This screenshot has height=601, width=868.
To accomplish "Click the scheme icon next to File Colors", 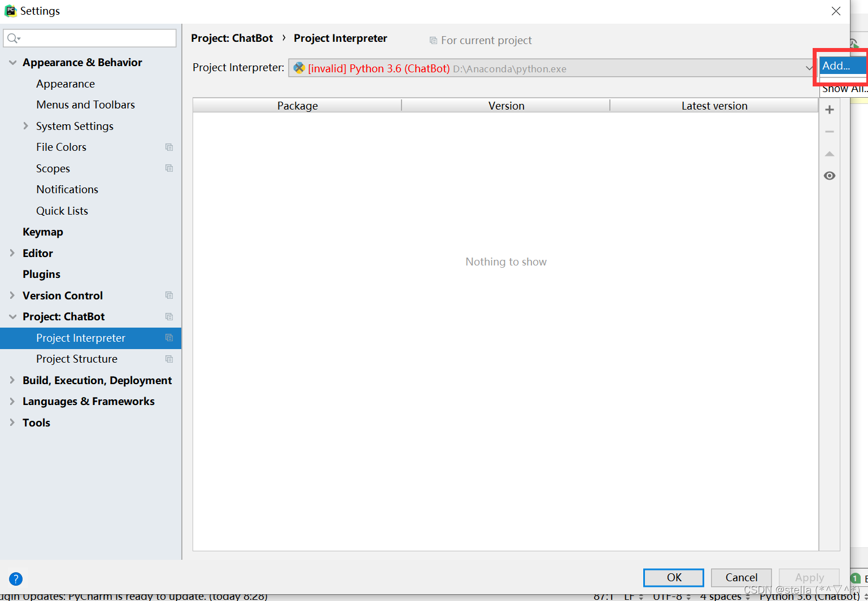I will pyautogui.click(x=168, y=147).
